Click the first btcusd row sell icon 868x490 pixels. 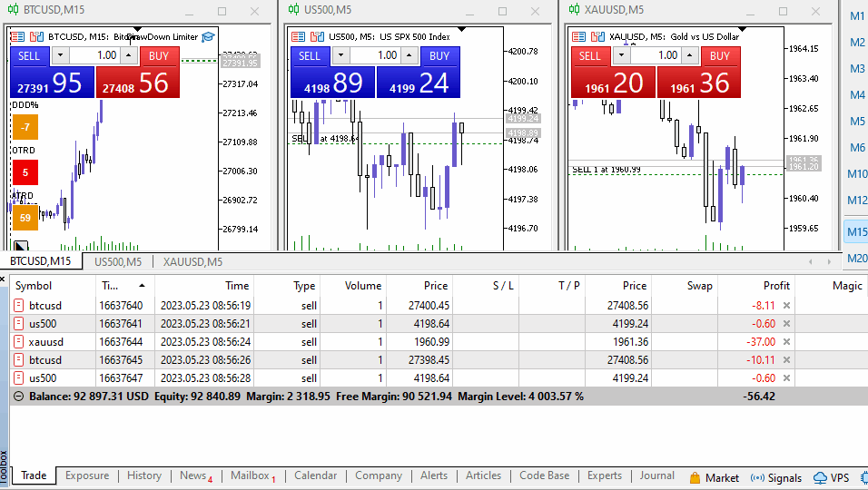[18, 305]
